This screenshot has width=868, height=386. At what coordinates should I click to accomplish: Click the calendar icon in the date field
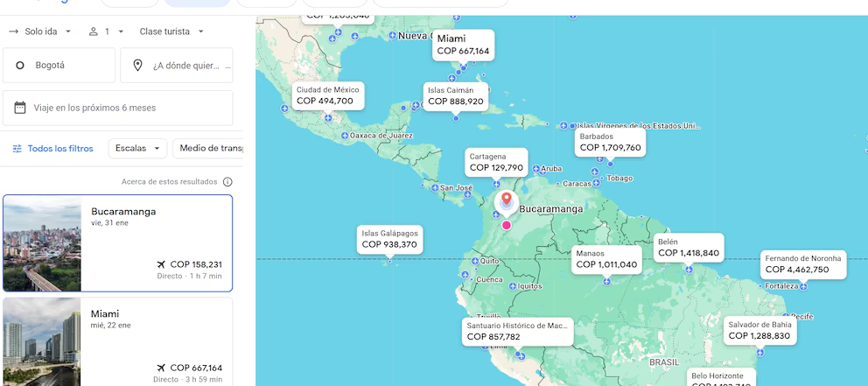click(x=20, y=108)
